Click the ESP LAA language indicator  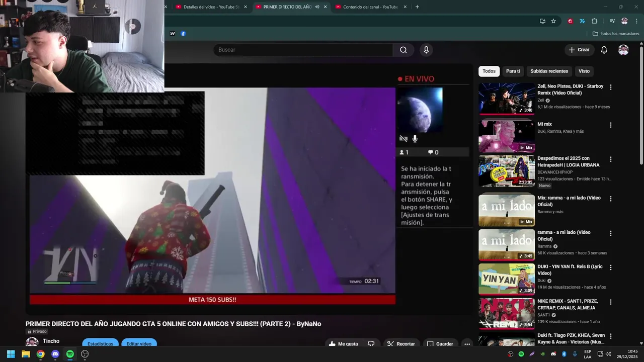pyautogui.click(x=588, y=354)
